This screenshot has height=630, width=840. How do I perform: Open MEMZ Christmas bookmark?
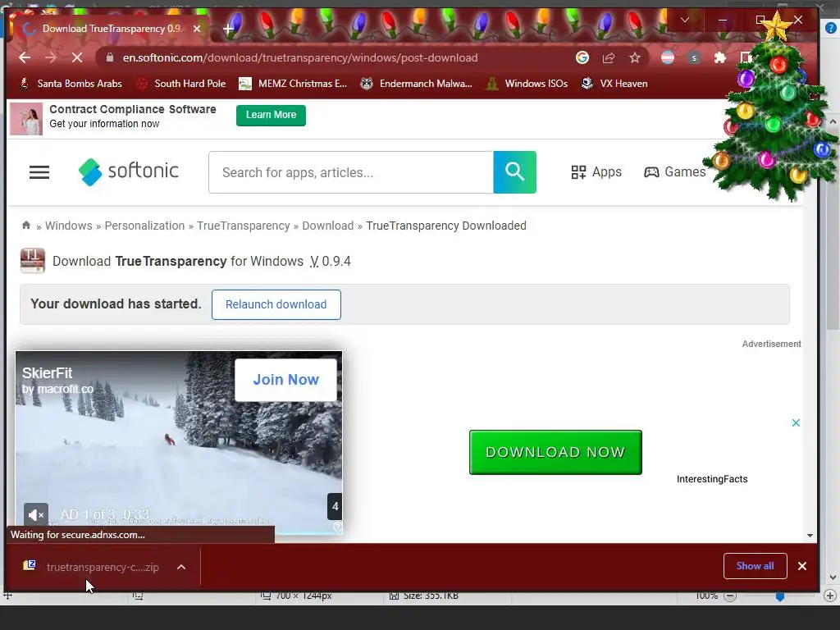pos(293,84)
